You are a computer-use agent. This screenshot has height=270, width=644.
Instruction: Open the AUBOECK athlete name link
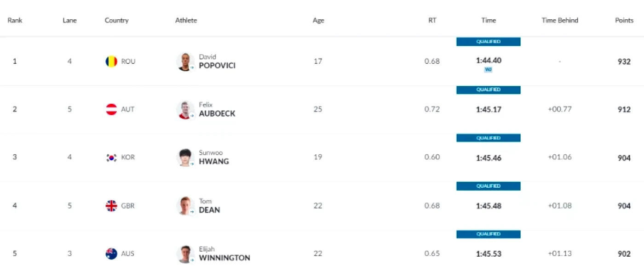pos(217,113)
